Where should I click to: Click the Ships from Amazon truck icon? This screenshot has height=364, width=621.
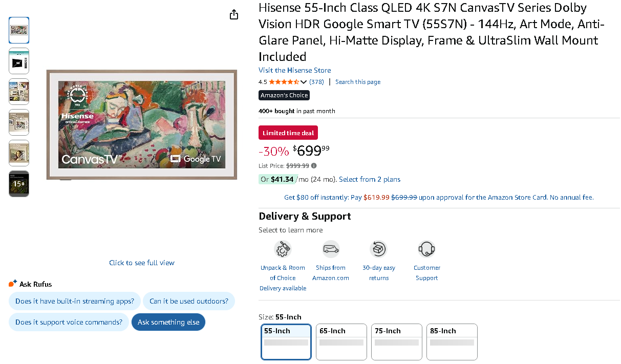point(331,249)
